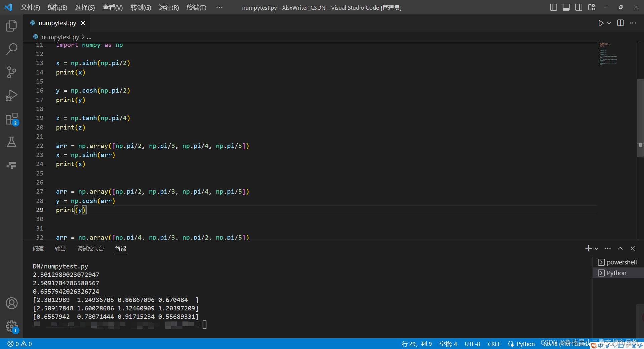644x349 pixels.
Task: Select the powershell terminal entry
Action: [618, 262]
